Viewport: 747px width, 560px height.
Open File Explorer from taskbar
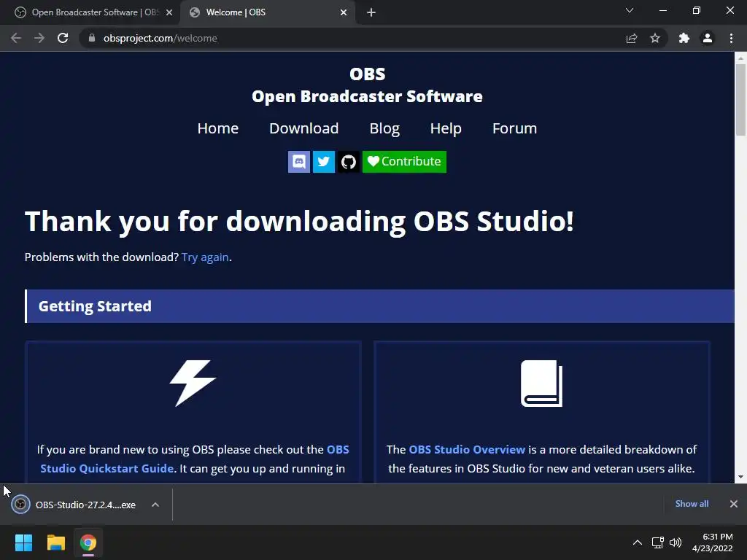[55, 542]
